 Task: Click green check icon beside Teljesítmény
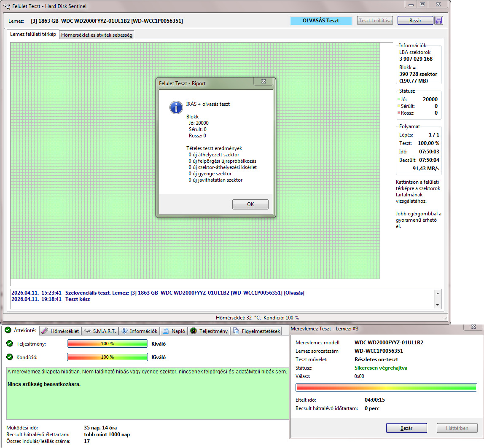point(10,343)
